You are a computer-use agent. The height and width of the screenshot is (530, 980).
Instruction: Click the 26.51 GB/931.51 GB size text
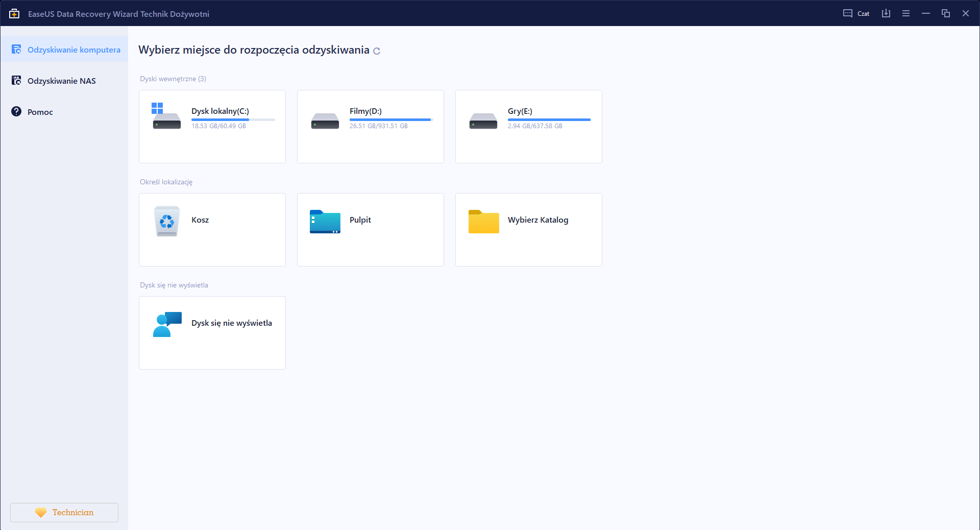click(x=379, y=126)
